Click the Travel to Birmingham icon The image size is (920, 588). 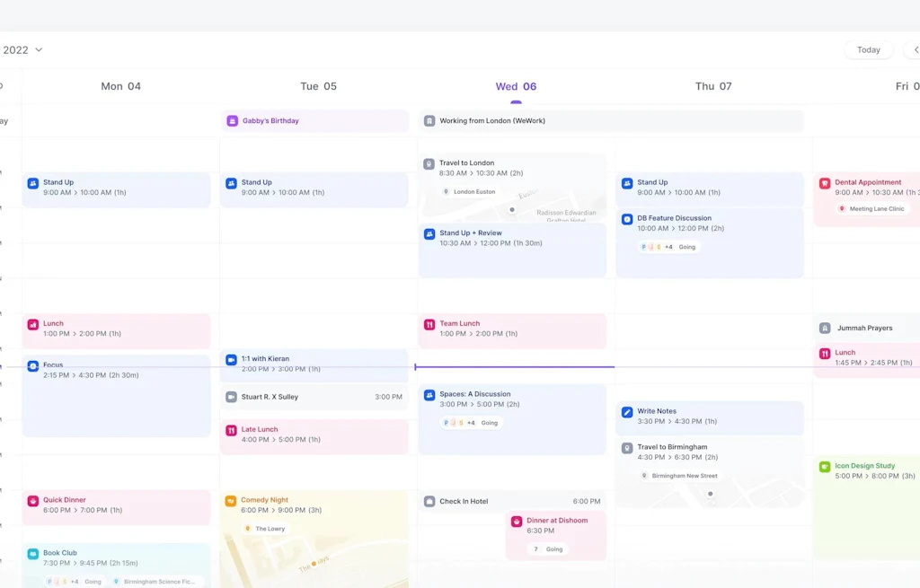click(627, 448)
